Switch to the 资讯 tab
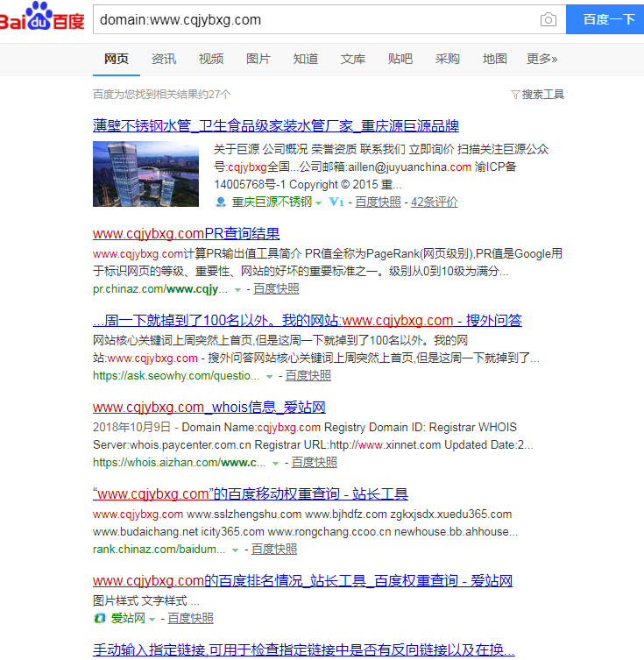644x660 pixels. tap(164, 60)
